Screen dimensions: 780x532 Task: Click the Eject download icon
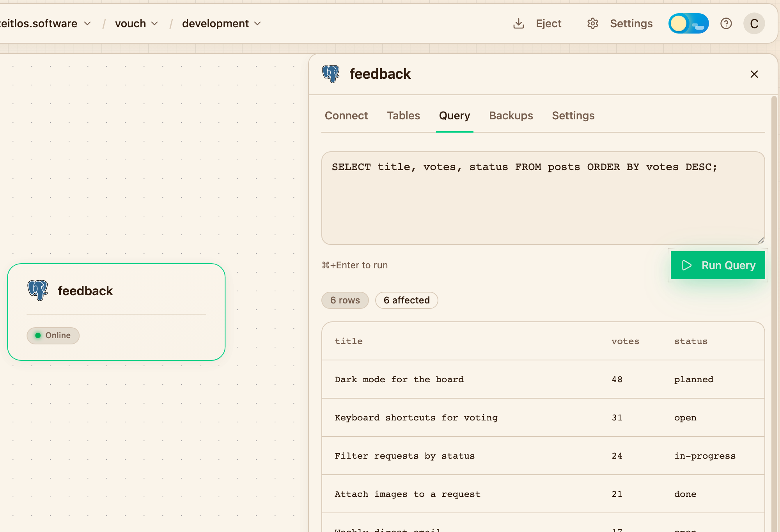tap(518, 23)
